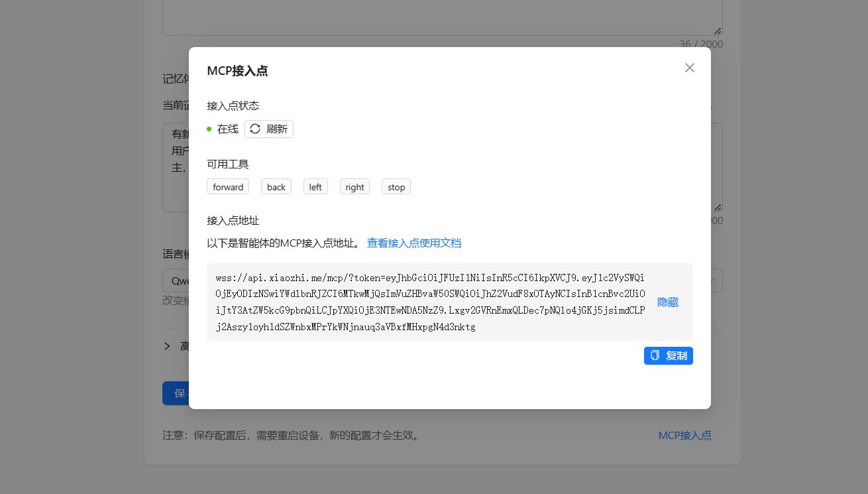Click the 可用工具 label
Image resolution: width=868 pixels, height=494 pixels.
[x=228, y=164]
